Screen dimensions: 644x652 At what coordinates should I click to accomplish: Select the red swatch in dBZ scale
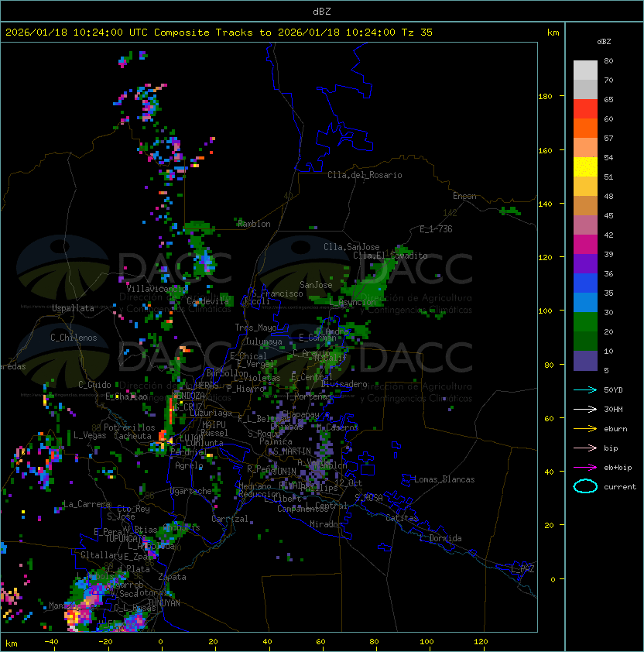[x=585, y=109]
